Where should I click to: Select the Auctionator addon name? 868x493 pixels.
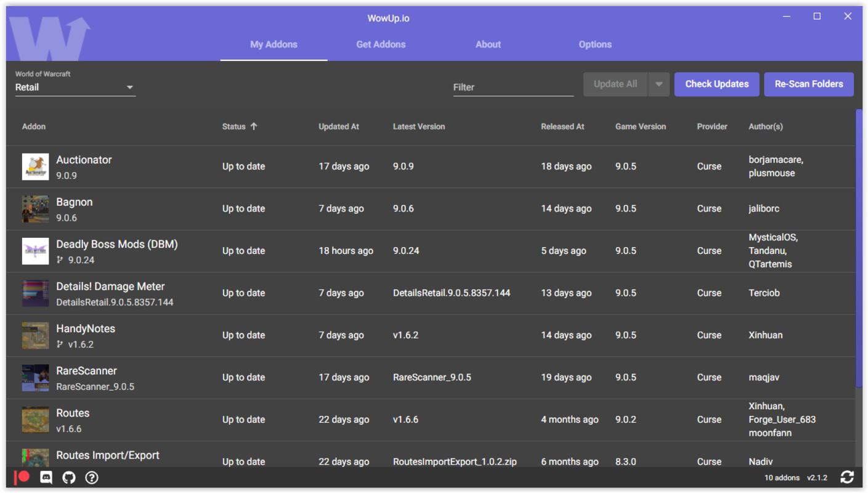(x=84, y=160)
